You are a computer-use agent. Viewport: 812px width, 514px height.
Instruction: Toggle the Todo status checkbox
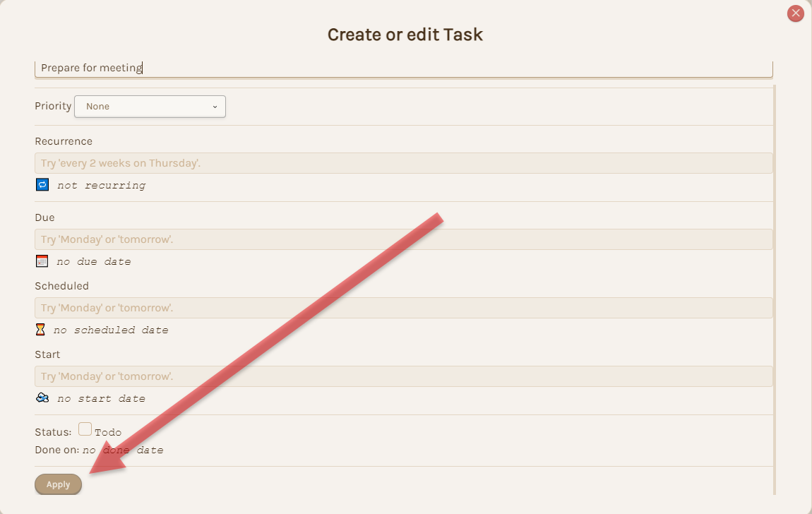[x=85, y=428]
